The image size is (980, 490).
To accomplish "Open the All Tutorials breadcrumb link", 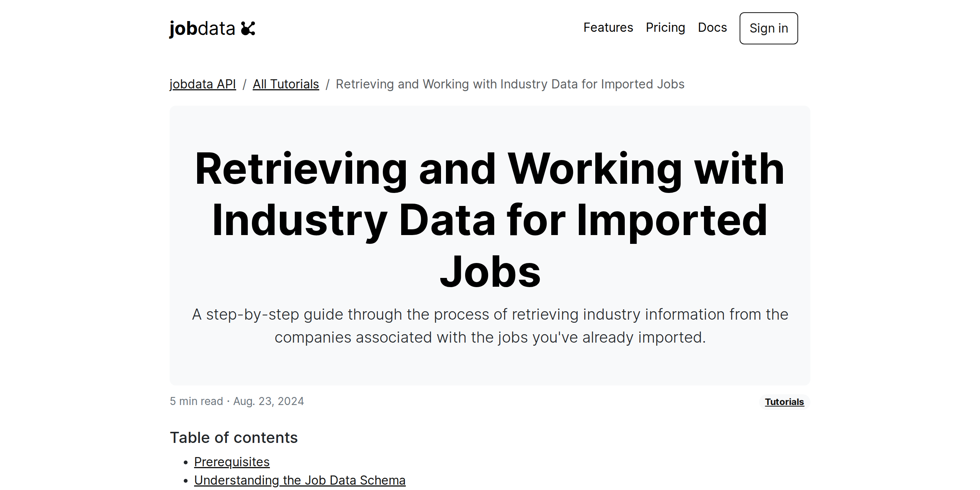I will point(286,84).
